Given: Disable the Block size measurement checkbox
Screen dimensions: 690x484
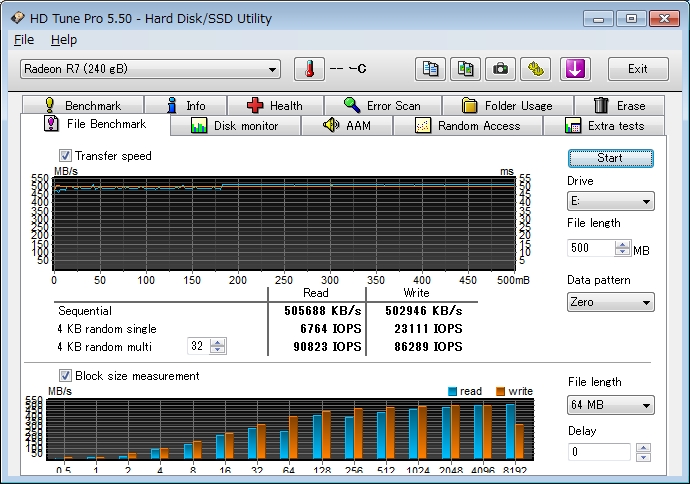Looking at the screenshot, I should [66, 376].
